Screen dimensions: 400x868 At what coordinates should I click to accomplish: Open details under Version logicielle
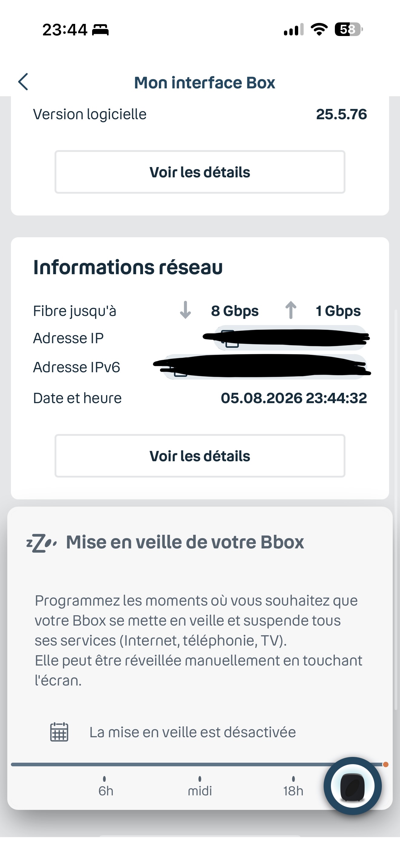click(200, 172)
